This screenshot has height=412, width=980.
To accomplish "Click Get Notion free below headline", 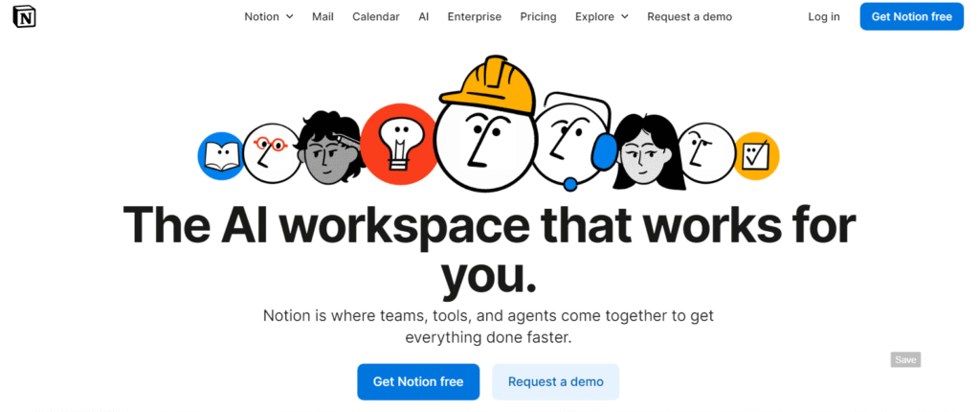I will click(x=418, y=381).
